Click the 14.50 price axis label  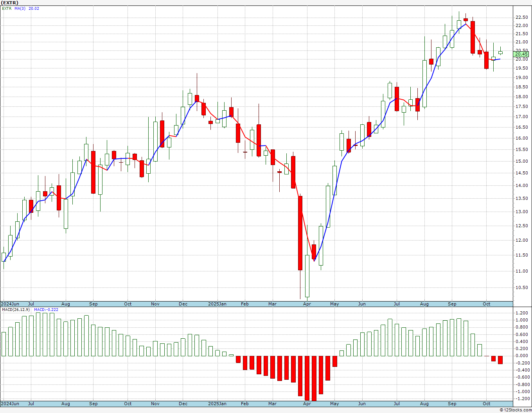[521, 173]
